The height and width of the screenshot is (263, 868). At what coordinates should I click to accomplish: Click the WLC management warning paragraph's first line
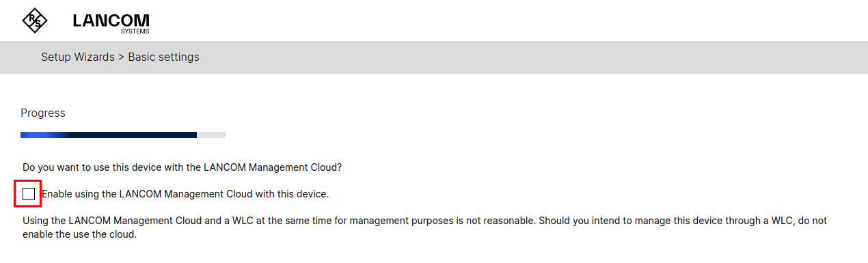click(x=424, y=221)
